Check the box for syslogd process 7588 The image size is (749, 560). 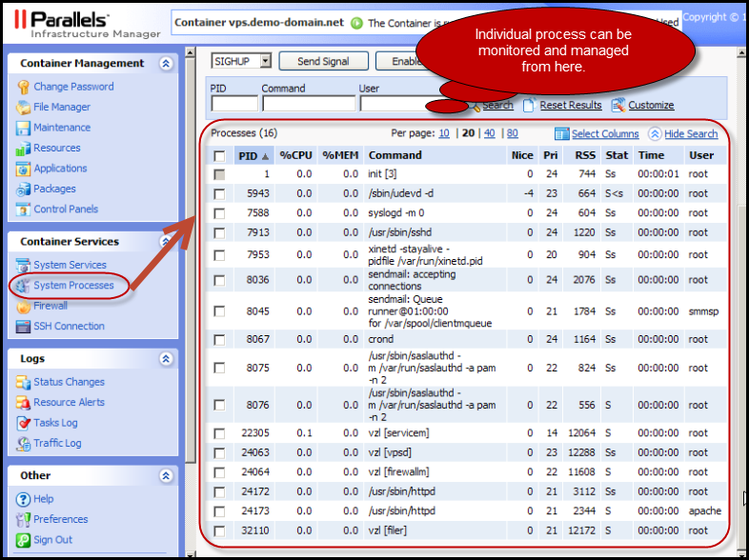219,213
